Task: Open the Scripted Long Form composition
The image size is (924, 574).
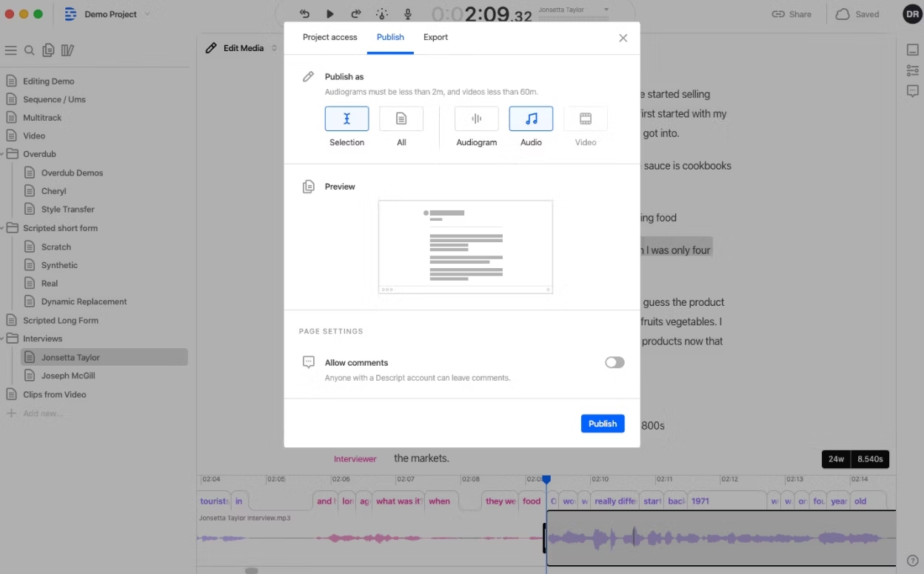Action: click(x=60, y=321)
